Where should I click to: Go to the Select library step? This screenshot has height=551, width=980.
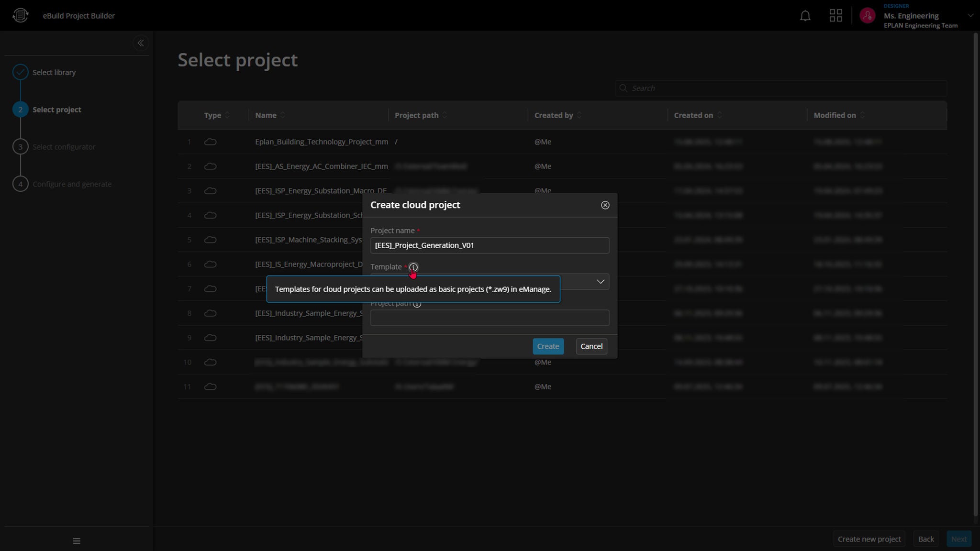54,72
